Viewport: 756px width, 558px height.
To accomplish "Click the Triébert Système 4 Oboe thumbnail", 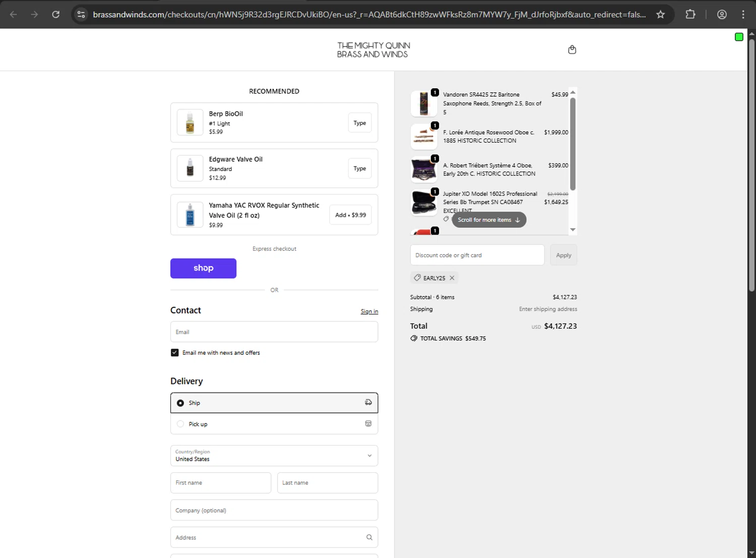I will [x=424, y=169].
